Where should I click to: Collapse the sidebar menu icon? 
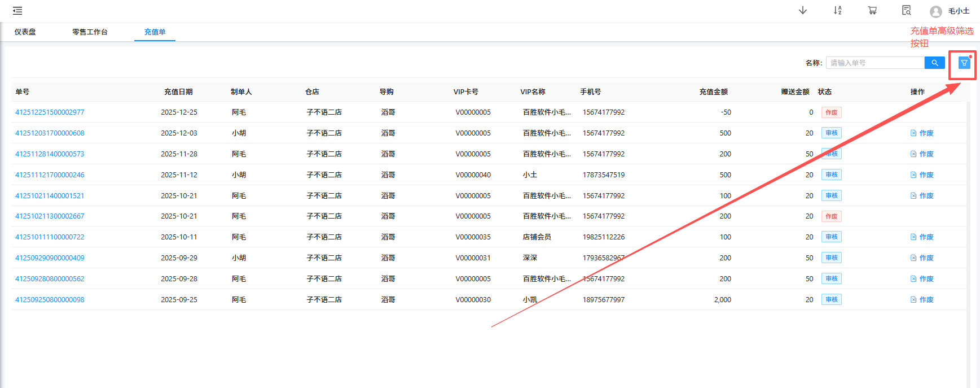click(17, 11)
